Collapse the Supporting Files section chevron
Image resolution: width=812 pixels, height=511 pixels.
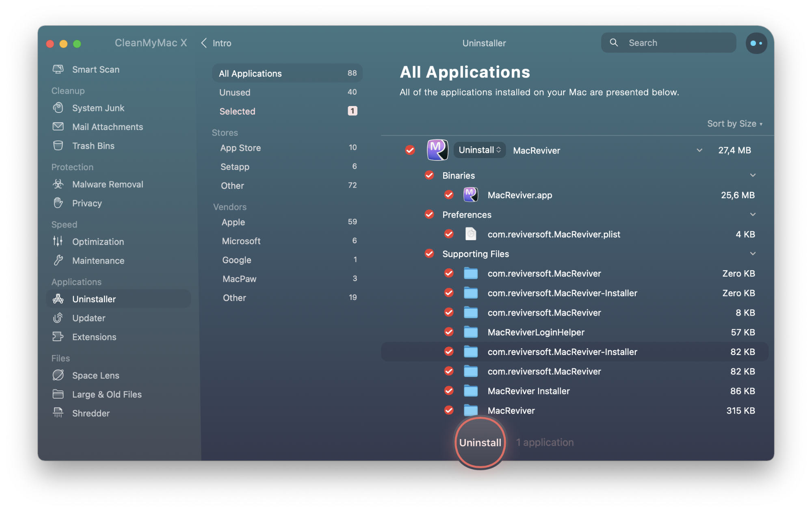pyautogui.click(x=752, y=253)
